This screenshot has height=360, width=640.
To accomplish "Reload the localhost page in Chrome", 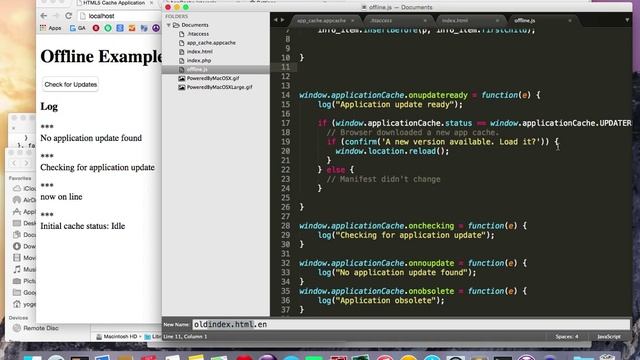I will [69, 16].
